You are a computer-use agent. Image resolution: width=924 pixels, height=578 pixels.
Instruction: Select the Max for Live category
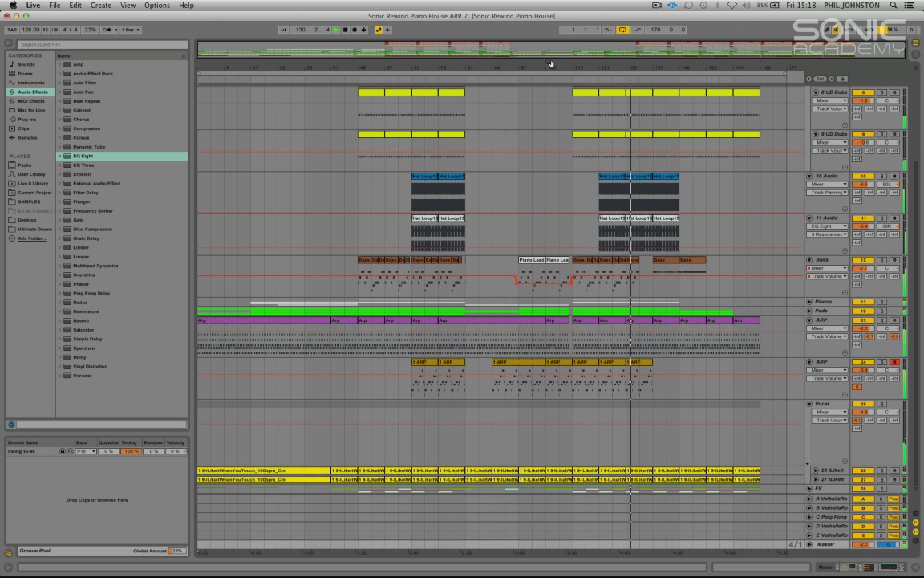pos(31,110)
